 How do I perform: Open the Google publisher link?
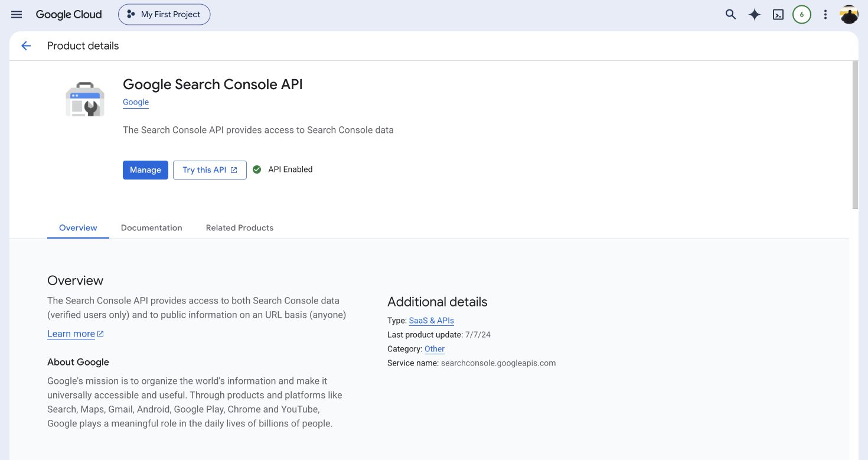point(136,102)
